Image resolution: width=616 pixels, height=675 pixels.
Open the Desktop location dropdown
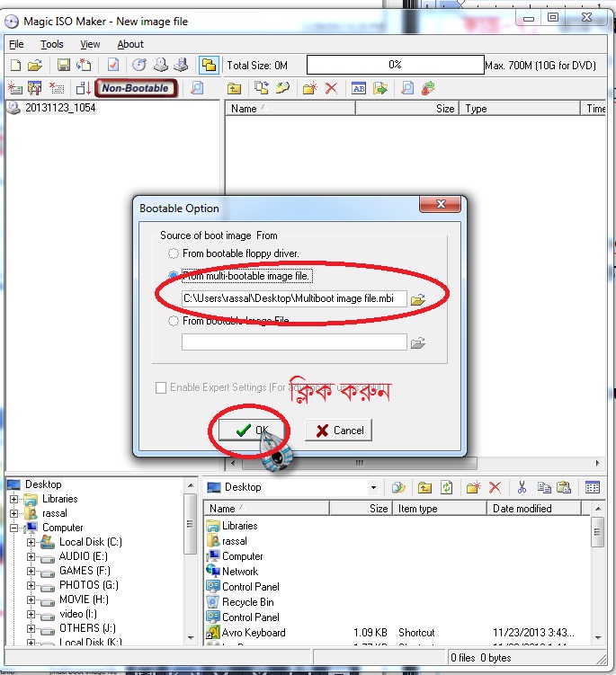click(373, 487)
